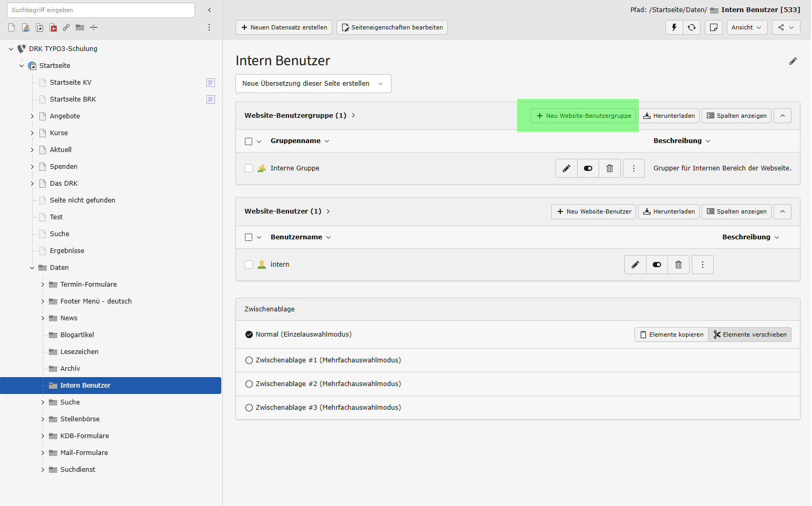The height and width of the screenshot is (506, 812).
Task: Expand the Angebote tree node
Action: click(32, 116)
